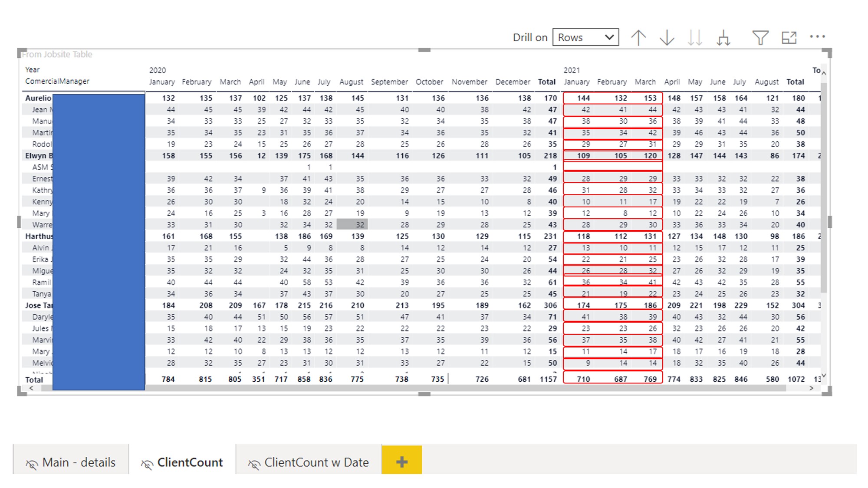Viewport: 868px width, 488px height.
Task: Expand all down one level icon
Action: point(723,38)
